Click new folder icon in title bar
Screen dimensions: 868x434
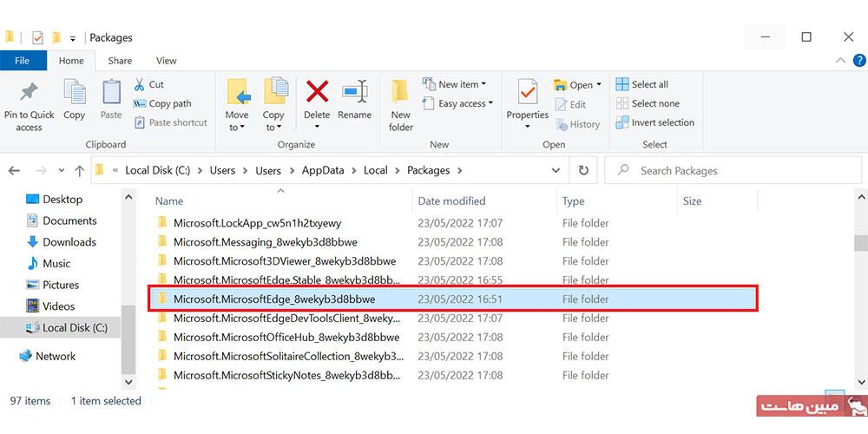coord(56,37)
